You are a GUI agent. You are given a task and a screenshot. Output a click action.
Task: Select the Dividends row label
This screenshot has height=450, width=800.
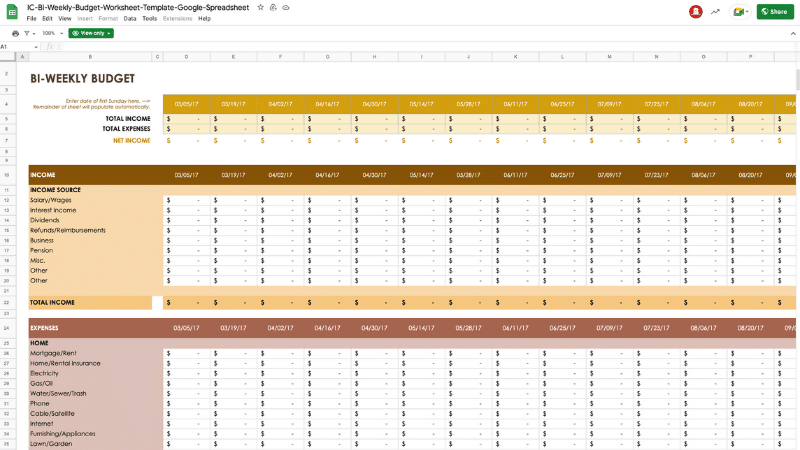coord(44,220)
